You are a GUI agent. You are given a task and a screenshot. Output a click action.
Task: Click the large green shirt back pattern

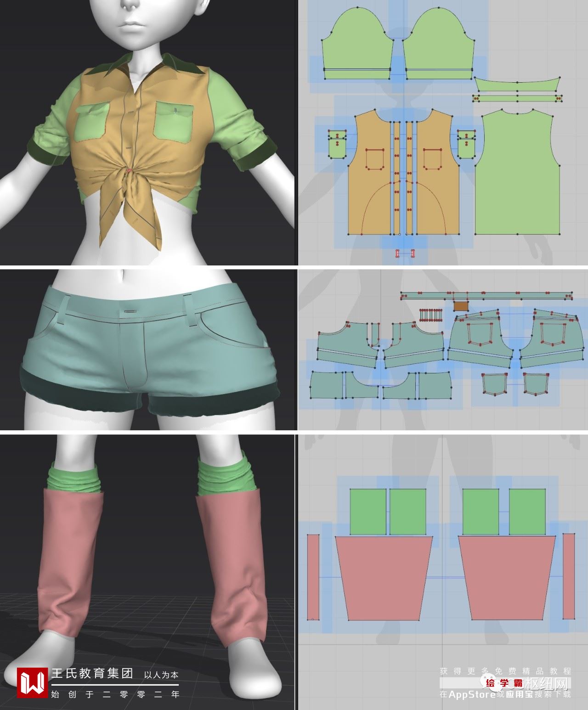(518, 175)
